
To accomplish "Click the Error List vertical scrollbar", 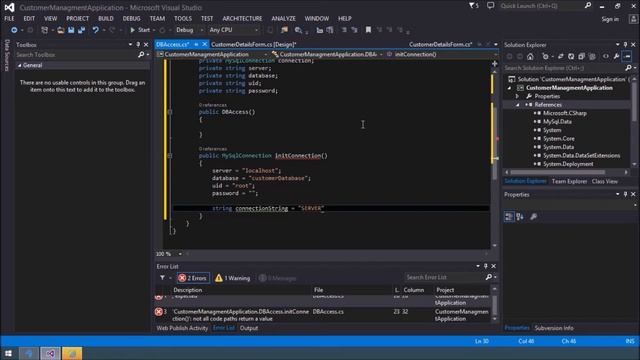I will (x=494, y=304).
